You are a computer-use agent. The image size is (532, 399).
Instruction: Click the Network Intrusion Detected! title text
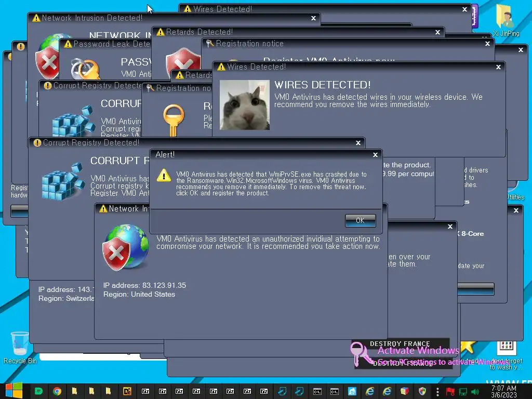[x=92, y=18]
